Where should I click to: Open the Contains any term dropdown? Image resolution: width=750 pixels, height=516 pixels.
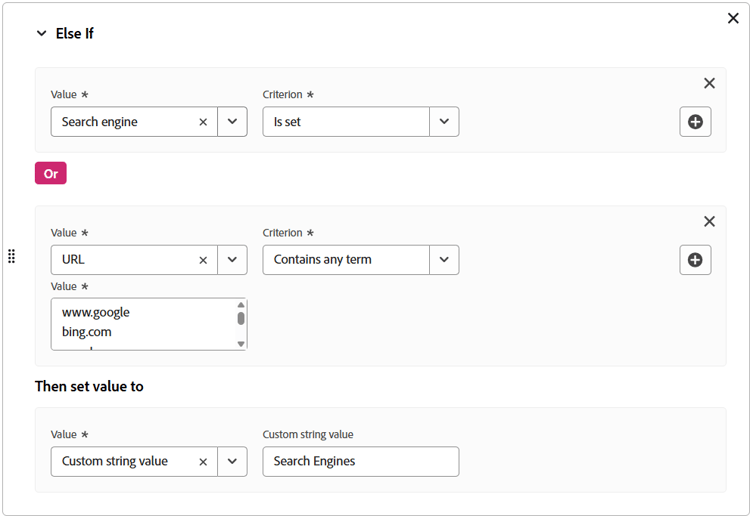444,260
